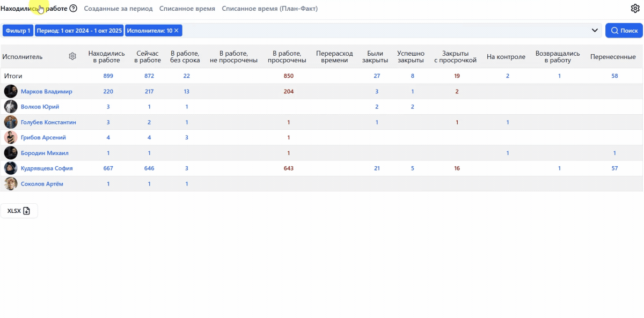644x318 pixels.
Task: Sort by Закрыты с просрочкой column header
Action: (455, 57)
